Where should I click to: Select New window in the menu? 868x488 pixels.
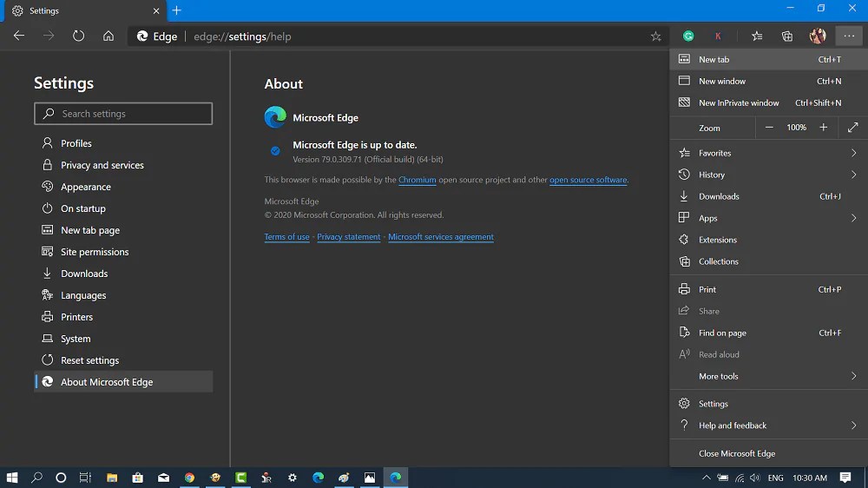pyautogui.click(x=768, y=81)
